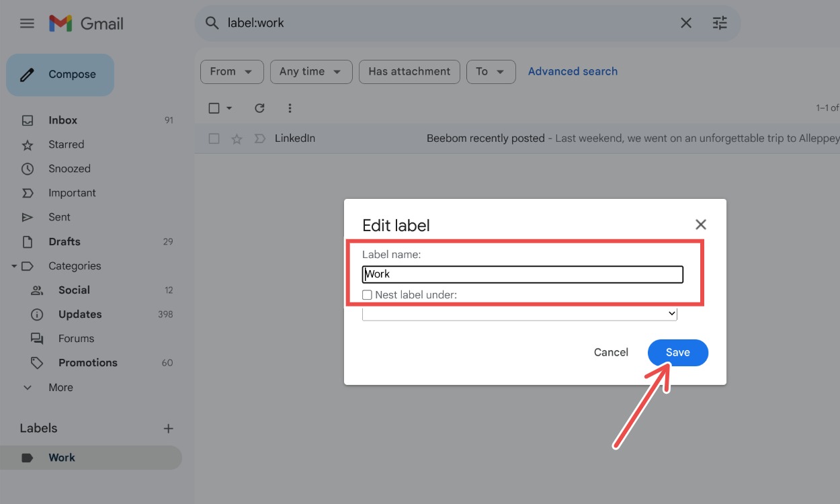Screen dimensions: 840x504
Task: Refresh the email list
Action: (x=259, y=108)
